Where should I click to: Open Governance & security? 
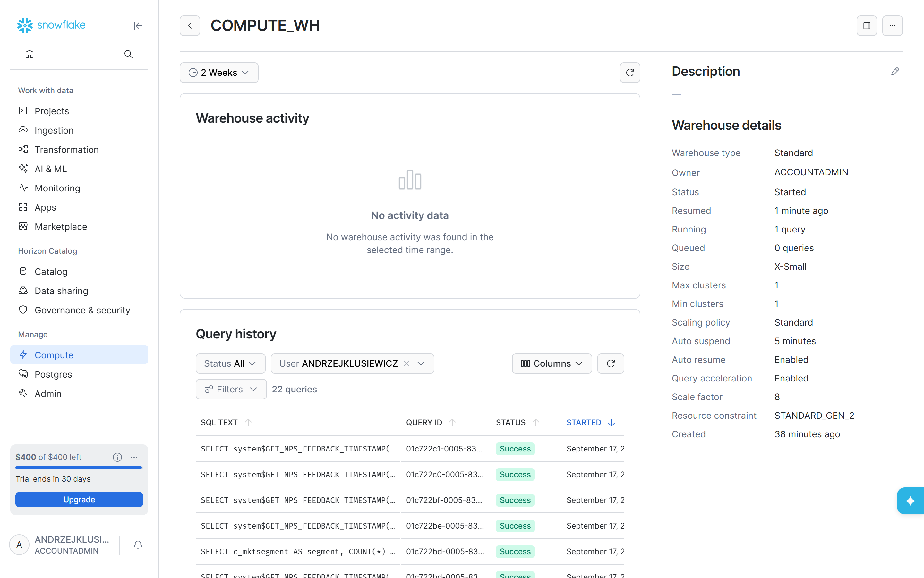(79, 311)
